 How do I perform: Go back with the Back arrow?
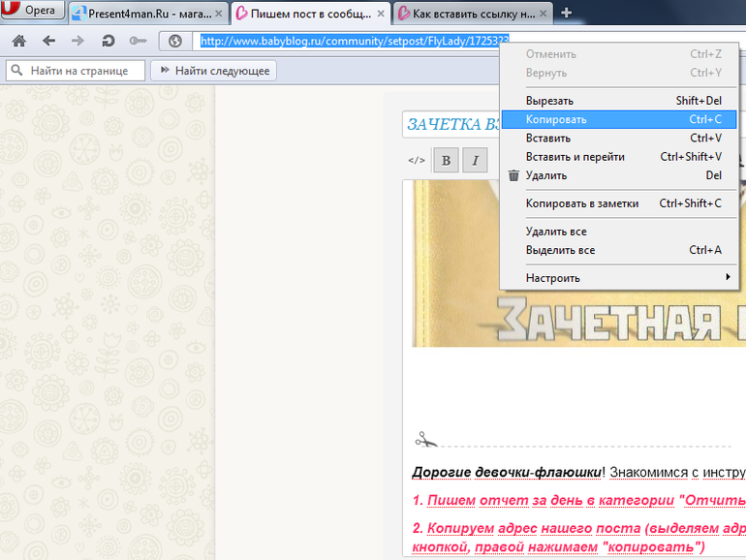coord(48,41)
